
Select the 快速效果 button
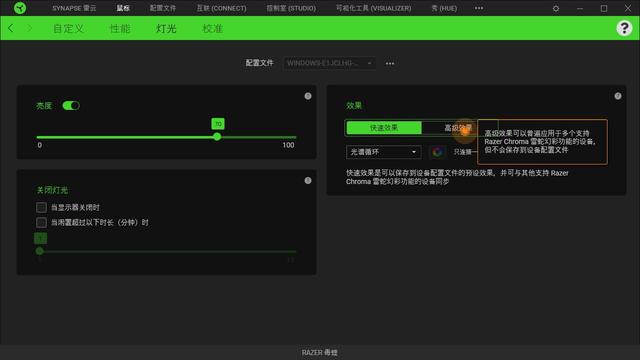click(384, 128)
